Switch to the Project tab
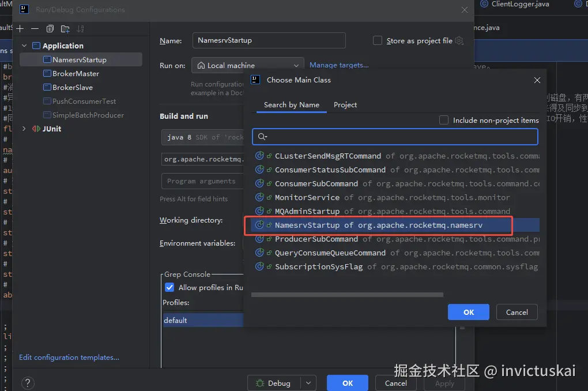Viewport: 588px width, 391px height. [x=345, y=105]
